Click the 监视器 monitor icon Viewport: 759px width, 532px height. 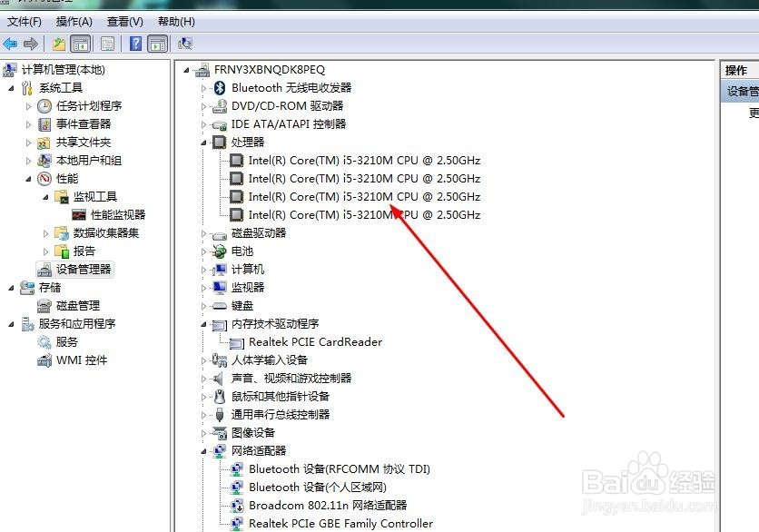point(220,288)
